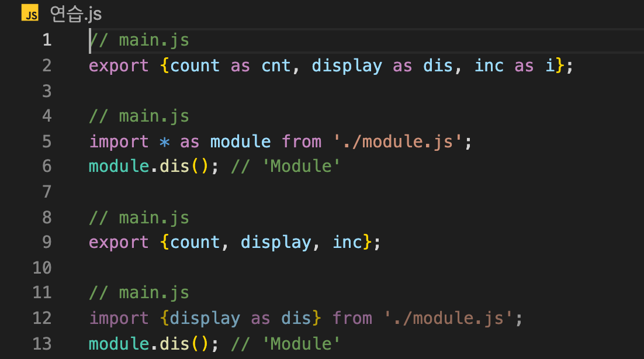The height and width of the screenshot is (359, 644).
Task: Click the inc as i alias on line 2
Action: tap(520, 65)
